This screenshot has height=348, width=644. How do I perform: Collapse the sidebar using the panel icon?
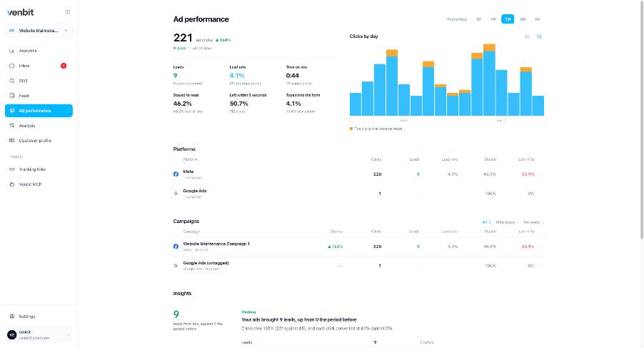pos(68,12)
